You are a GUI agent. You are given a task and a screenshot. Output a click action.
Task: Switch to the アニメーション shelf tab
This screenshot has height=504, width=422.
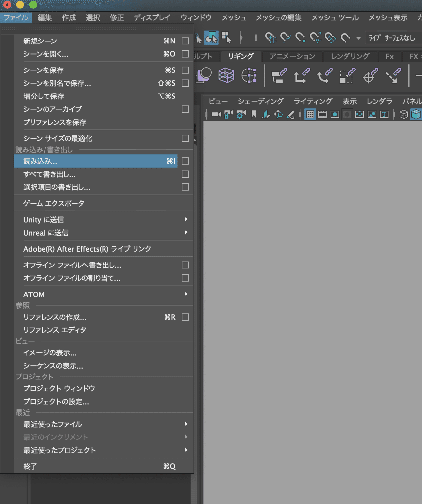point(292,56)
